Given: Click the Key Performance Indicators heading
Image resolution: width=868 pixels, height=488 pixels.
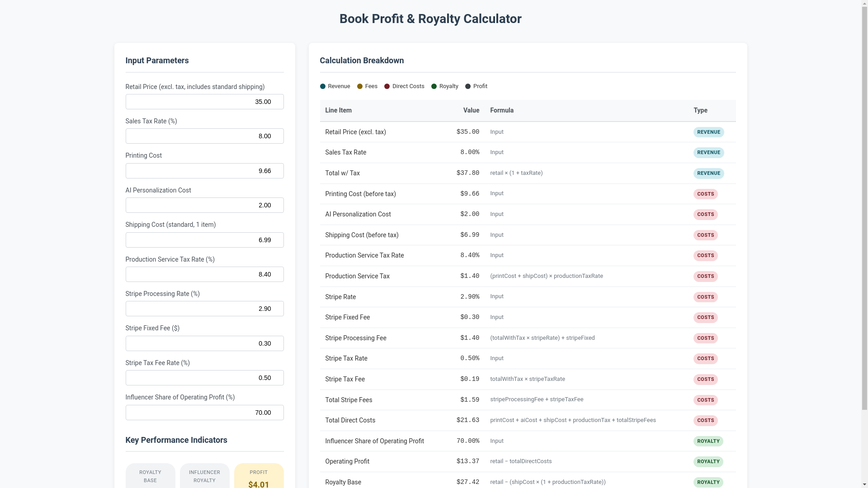Looking at the screenshot, I should point(176,440).
